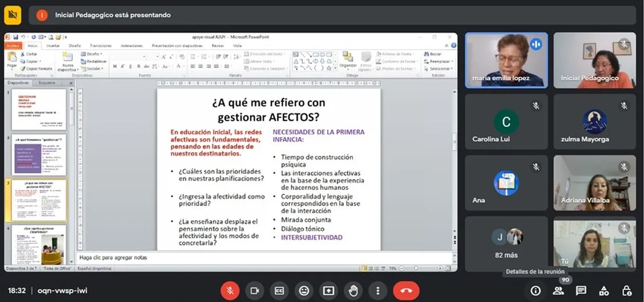644x302 pixels.
Task: Unmute the microphone in the call bar
Action: (230, 291)
